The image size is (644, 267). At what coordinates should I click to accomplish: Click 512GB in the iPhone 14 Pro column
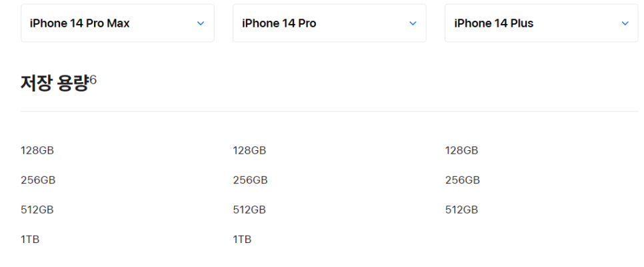click(x=249, y=210)
